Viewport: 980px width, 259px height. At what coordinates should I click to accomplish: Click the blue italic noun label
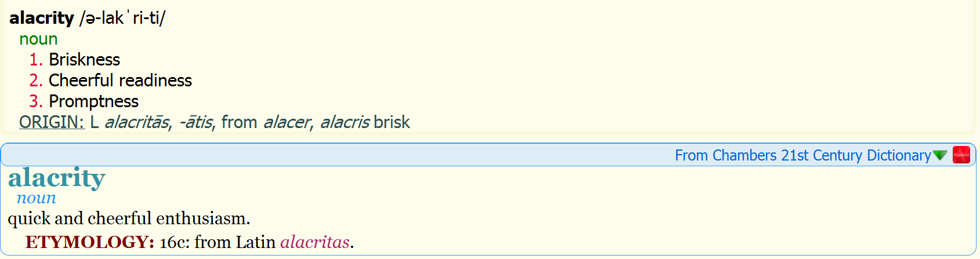point(36,198)
